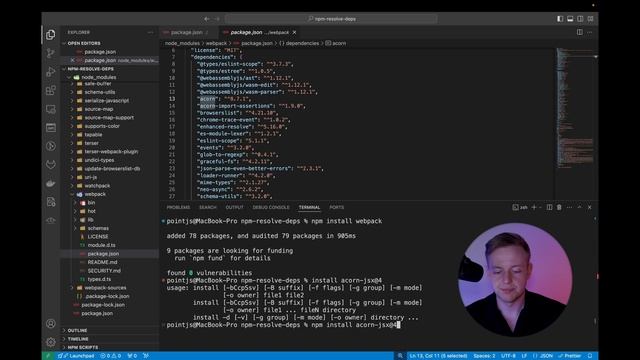Open SECURITY.md in the file tree
The image size is (640, 360).
tap(104, 271)
